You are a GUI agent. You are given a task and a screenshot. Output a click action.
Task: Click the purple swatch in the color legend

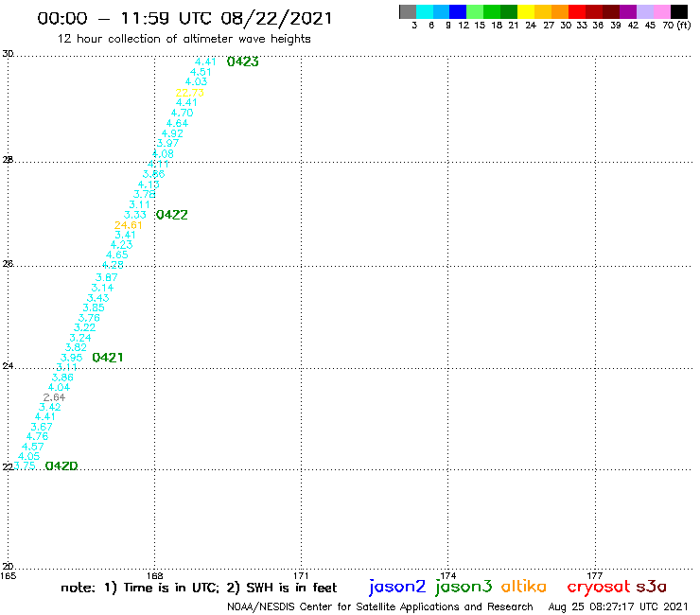pyautogui.click(x=628, y=11)
